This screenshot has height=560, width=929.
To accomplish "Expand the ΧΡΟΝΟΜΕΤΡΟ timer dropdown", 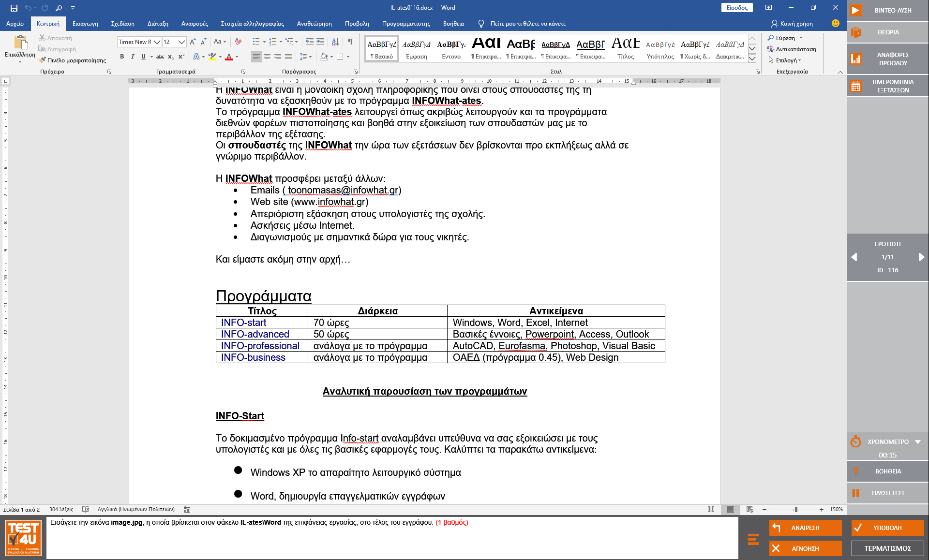I will pyautogui.click(x=918, y=442).
